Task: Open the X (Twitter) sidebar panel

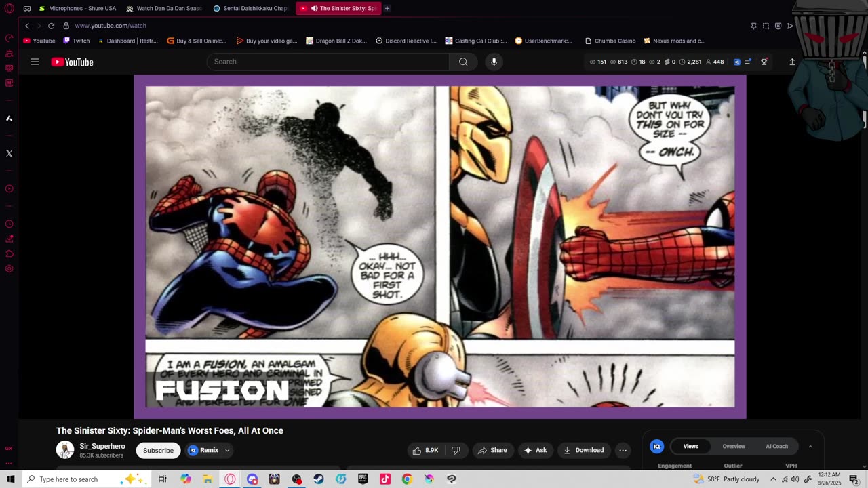Action: (x=9, y=153)
